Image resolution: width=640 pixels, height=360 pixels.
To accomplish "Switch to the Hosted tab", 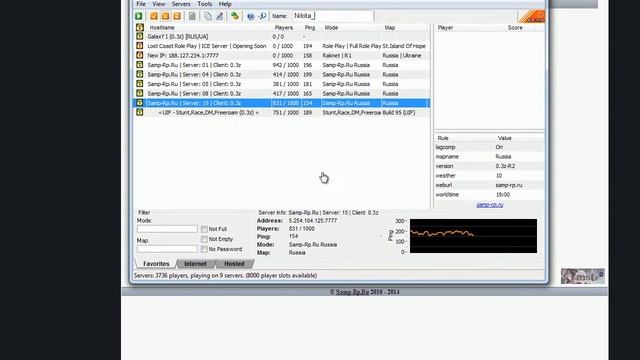I will tap(234, 264).
